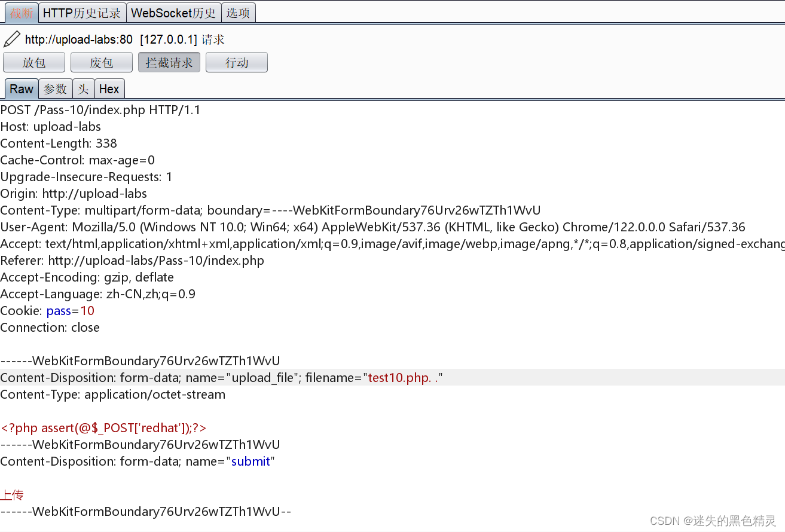
Task: Click the Cookie: pass=10 line
Action: click(47, 311)
